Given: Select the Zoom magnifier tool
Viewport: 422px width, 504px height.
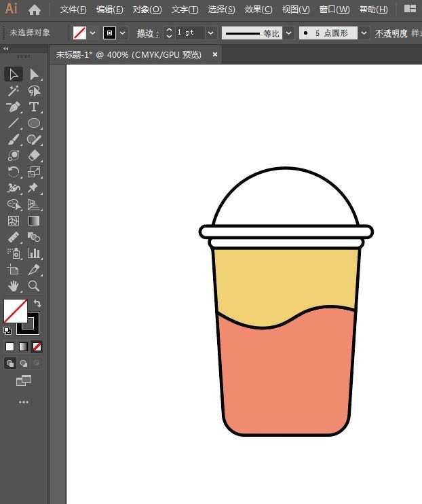Looking at the screenshot, I should click(x=33, y=286).
